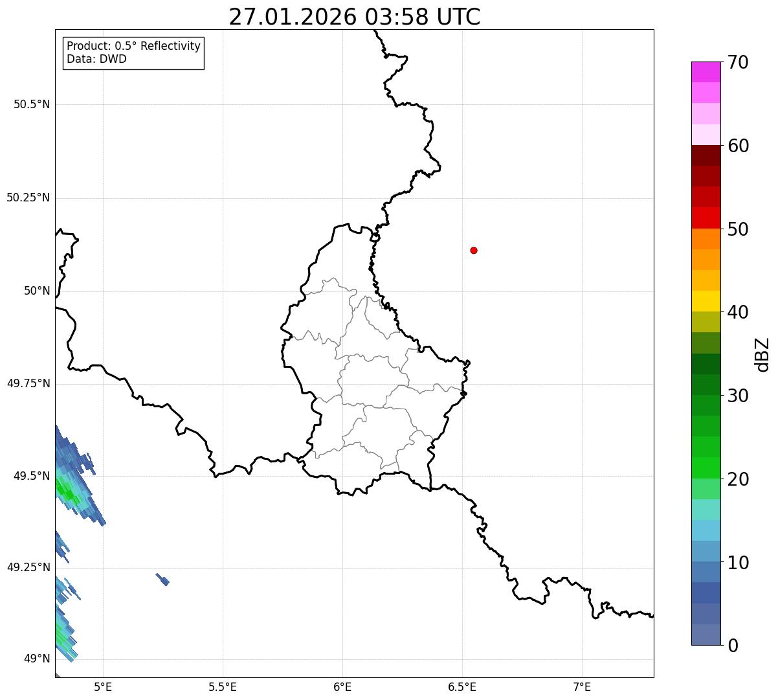
Task: Click the green echo cluster near 49°N
Action: point(63,633)
